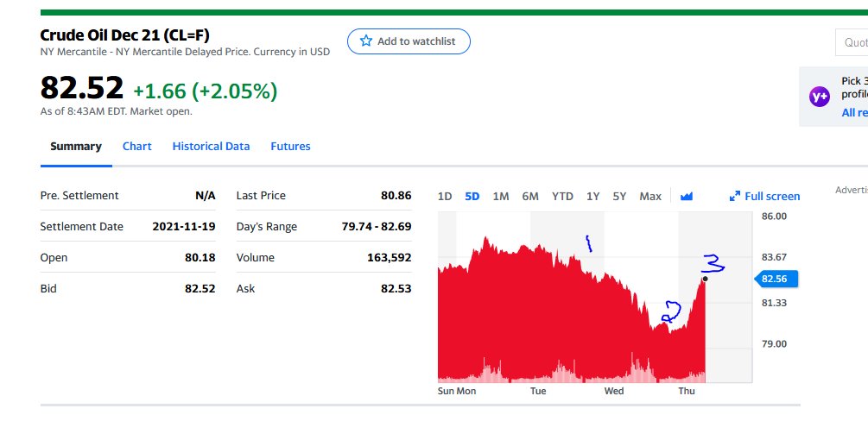The image size is (868, 421).
Task: Click the Volume value 163,592
Action: pyautogui.click(x=390, y=258)
